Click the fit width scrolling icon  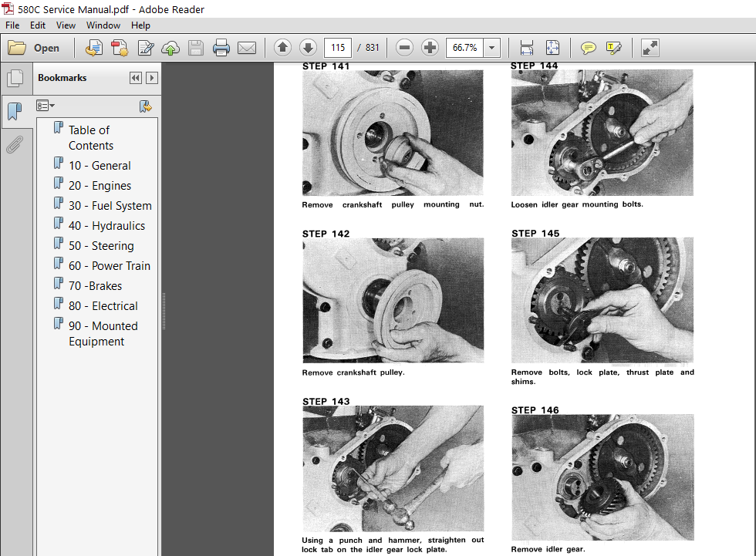point(527,48)
